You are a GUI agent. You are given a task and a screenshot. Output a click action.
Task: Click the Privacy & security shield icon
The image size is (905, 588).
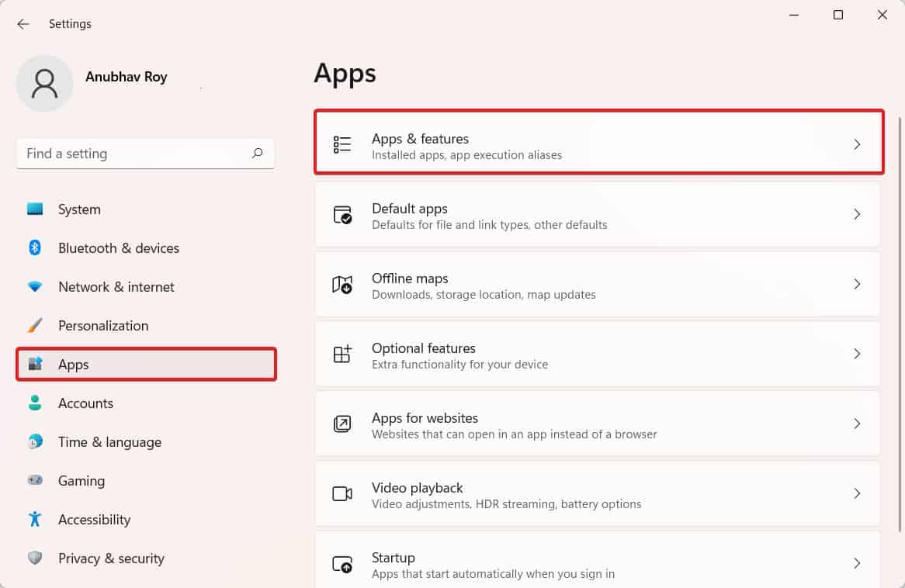[x=35, y=559]
